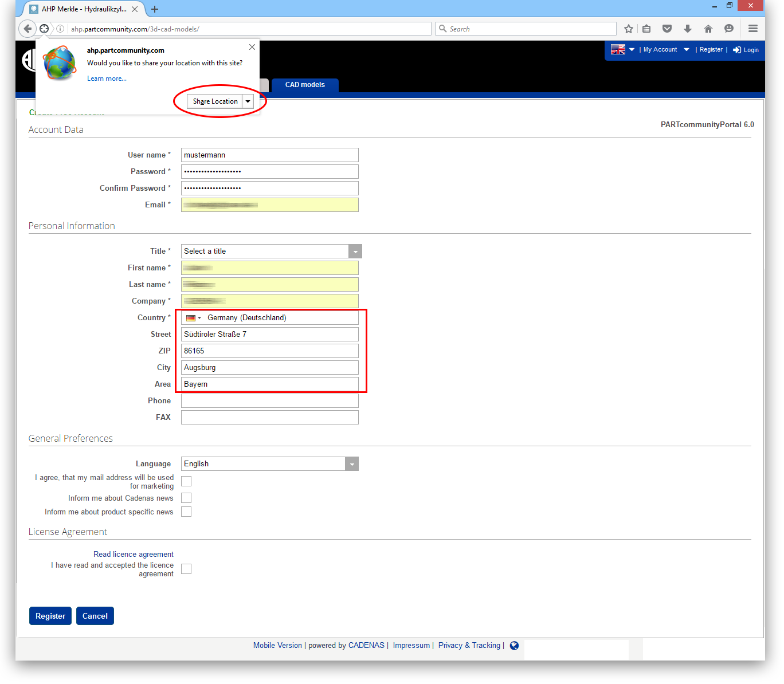Screen dimensions: 784x684
Task: Click the browser back arrow
Action: [28, 29]
